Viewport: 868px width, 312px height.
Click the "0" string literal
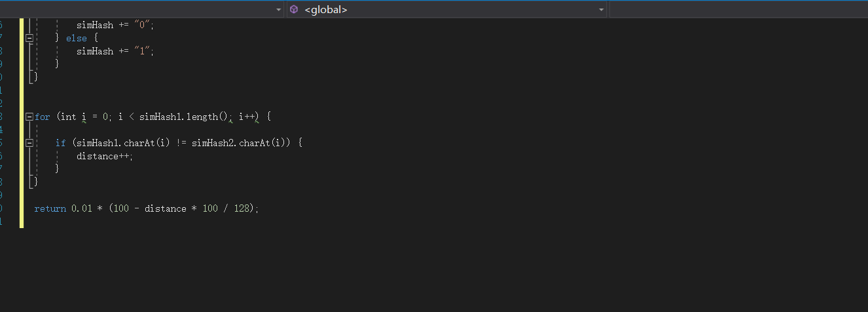(x=142, y=25)
